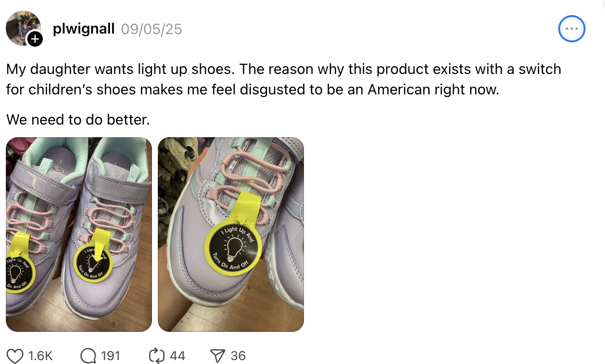Screen dimensions: 605x364
Task: Click the 36 shares count
Action: [x=238, y=356]
